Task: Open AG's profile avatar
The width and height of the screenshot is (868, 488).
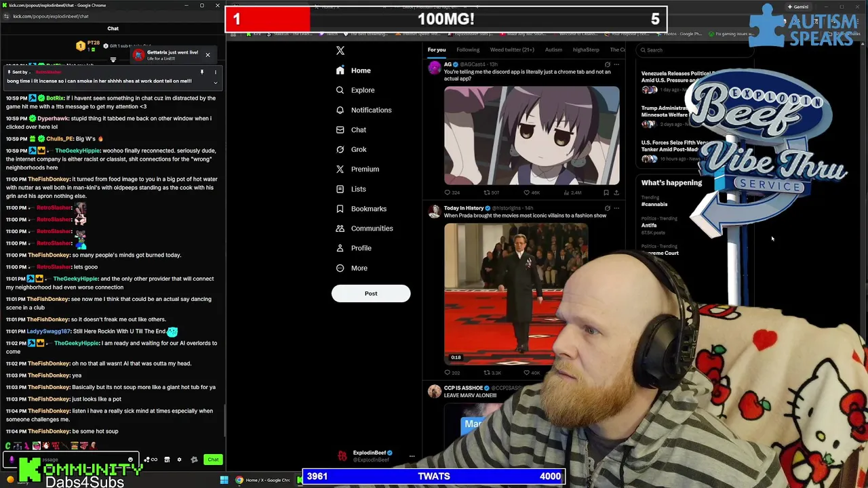Action: [x=434, y=67]
